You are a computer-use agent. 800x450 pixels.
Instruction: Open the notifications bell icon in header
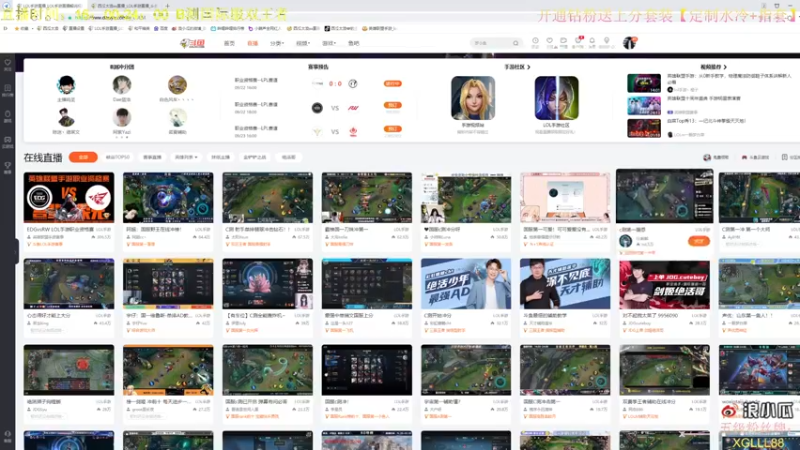click(x=592, y=42)
